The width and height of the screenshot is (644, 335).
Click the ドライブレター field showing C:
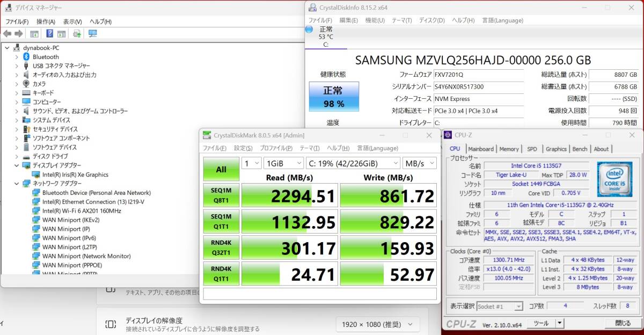pyautogui.click(x=478, y=123)
